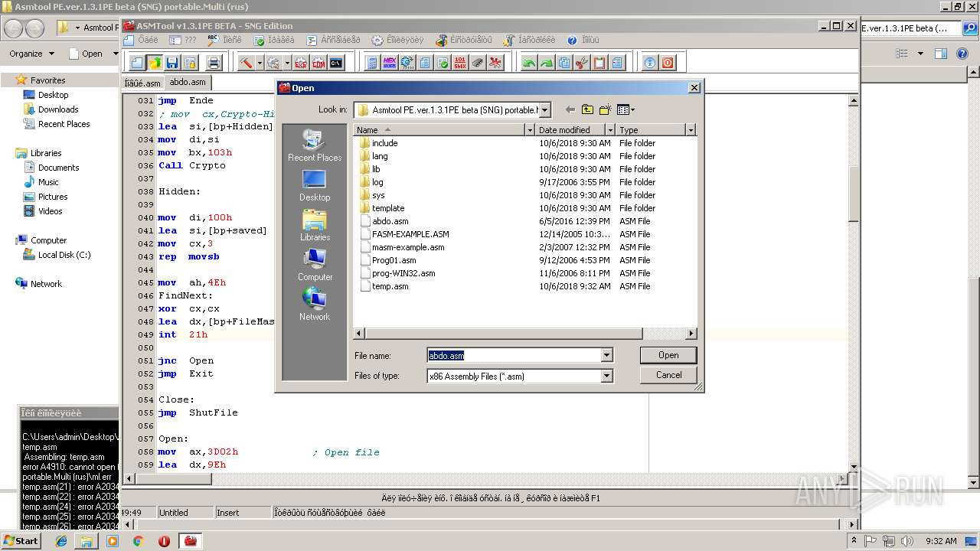The image size is (980, 551).
Task: Click the file list horizontal scrollbar
Action: click(503, 334)
